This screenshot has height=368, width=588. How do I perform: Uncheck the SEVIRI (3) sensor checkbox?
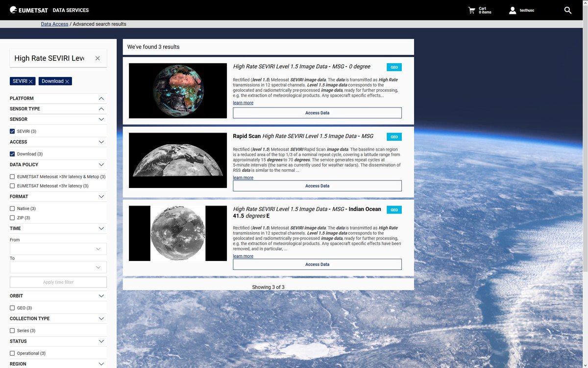(12, 131)
